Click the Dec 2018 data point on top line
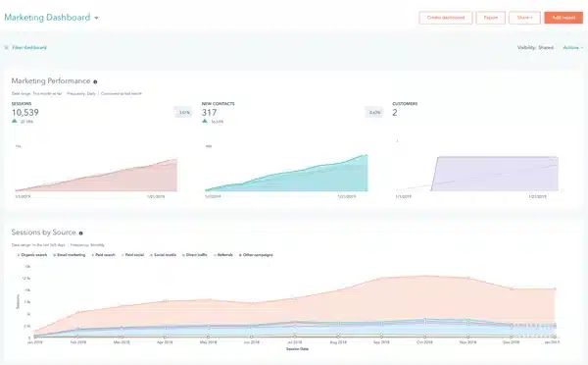 [512, 288]
